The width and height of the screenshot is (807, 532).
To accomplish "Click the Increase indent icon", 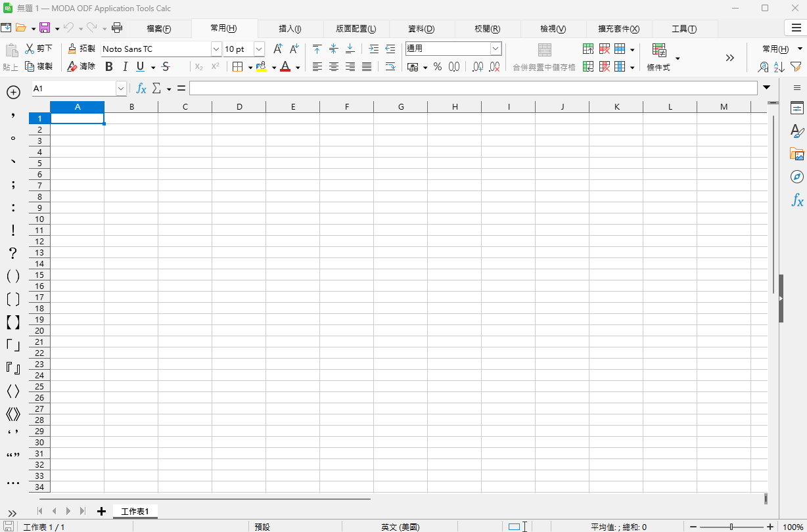I will pos(374,49).
